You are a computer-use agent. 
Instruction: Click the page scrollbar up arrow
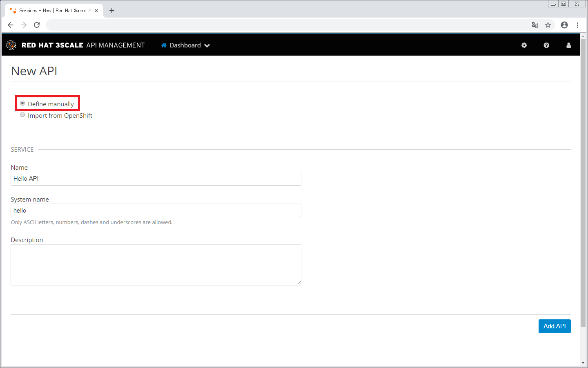coord(583,36)
